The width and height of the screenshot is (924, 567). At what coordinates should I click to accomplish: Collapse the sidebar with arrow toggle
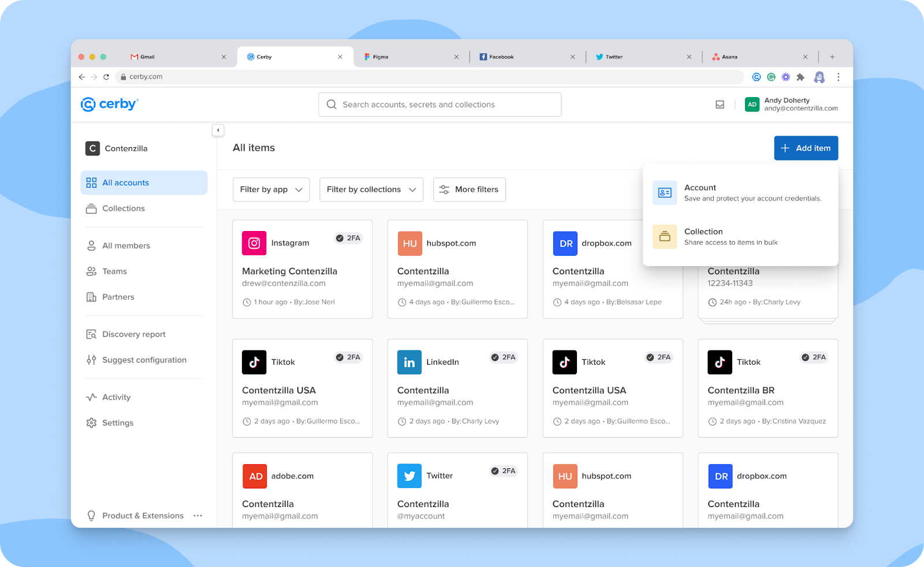[x=218, y=130]
